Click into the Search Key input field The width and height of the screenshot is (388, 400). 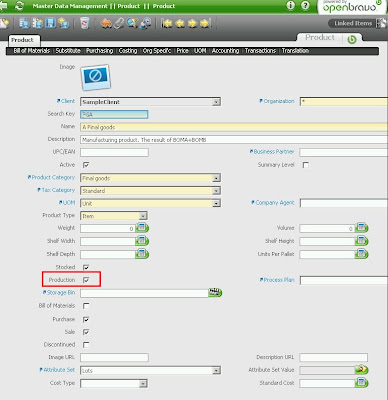pyautogui.click(x=114, y=114)
